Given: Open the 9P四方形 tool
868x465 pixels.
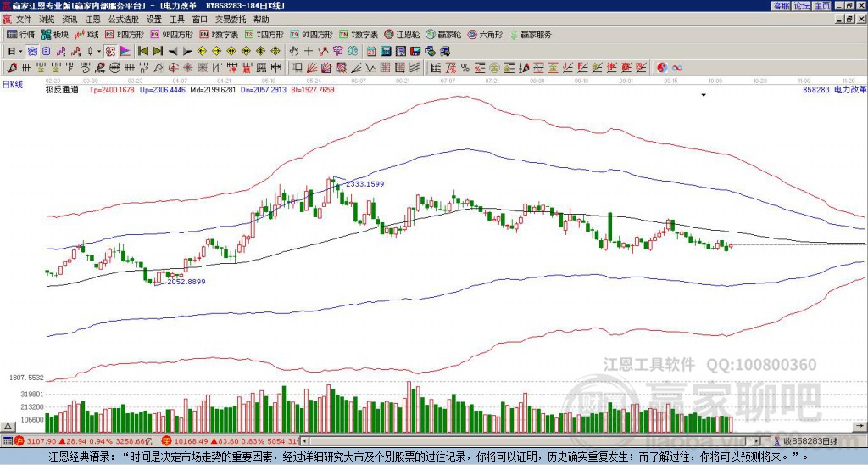Looking at the screenshot, I should [171, 34].
